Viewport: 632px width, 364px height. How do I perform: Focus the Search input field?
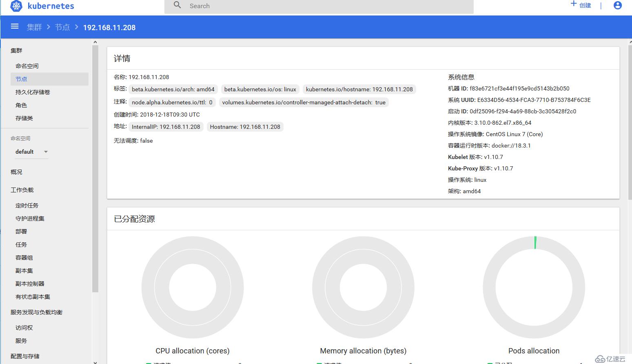319,6
